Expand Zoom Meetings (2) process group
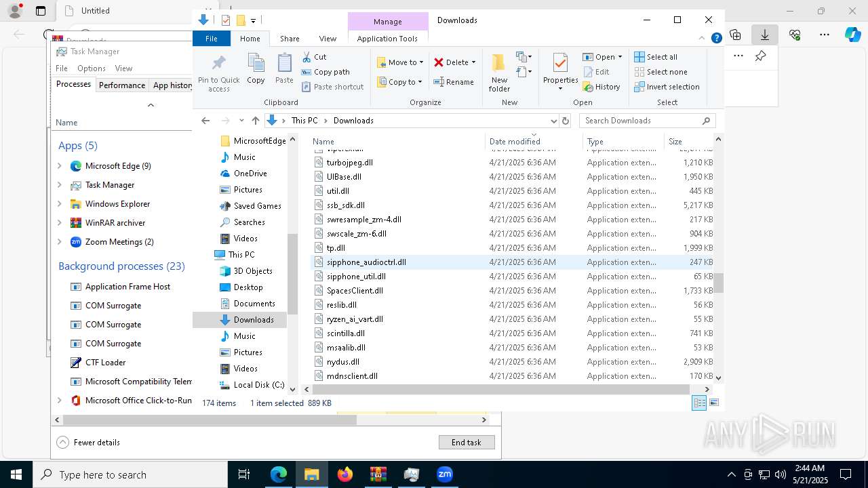The height and width of the screenshot is (488, 868). click(60, 242)
